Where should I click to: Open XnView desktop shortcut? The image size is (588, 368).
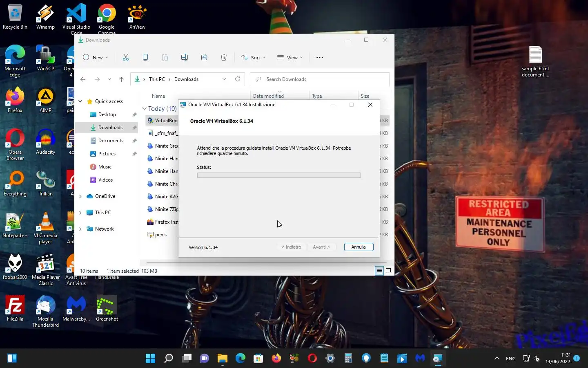[x=137, y=17]
